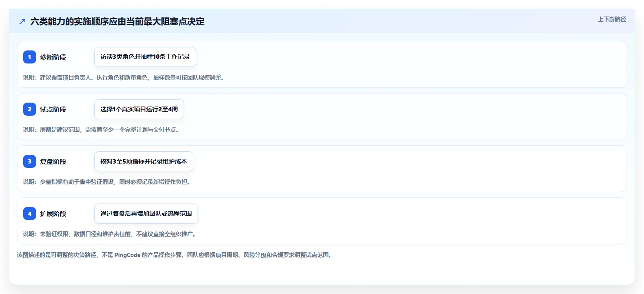This screenshot has height=294, width=644.
Task: Click the heading 六类能力的实施顺序应由当前最大阻塞点决定
Action: [x=117, y=21]
